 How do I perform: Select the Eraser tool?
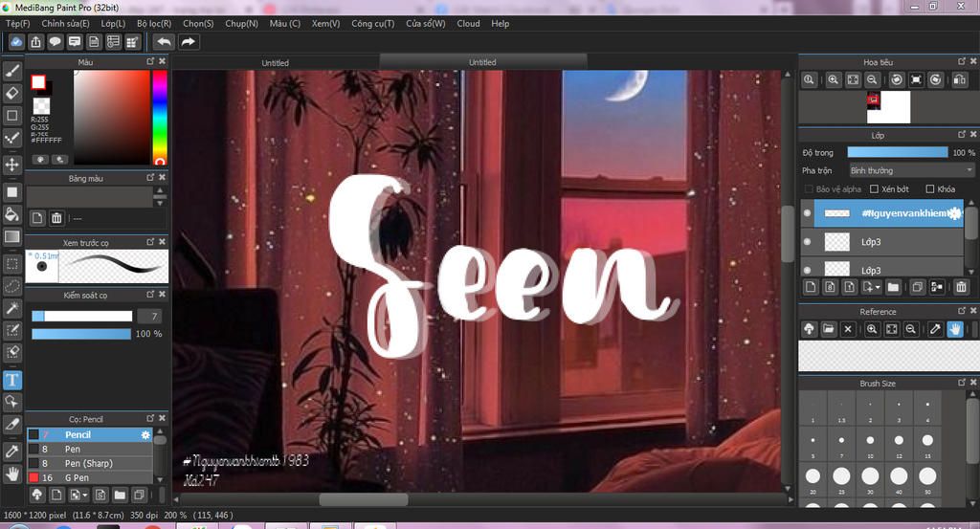pos(11,93)
